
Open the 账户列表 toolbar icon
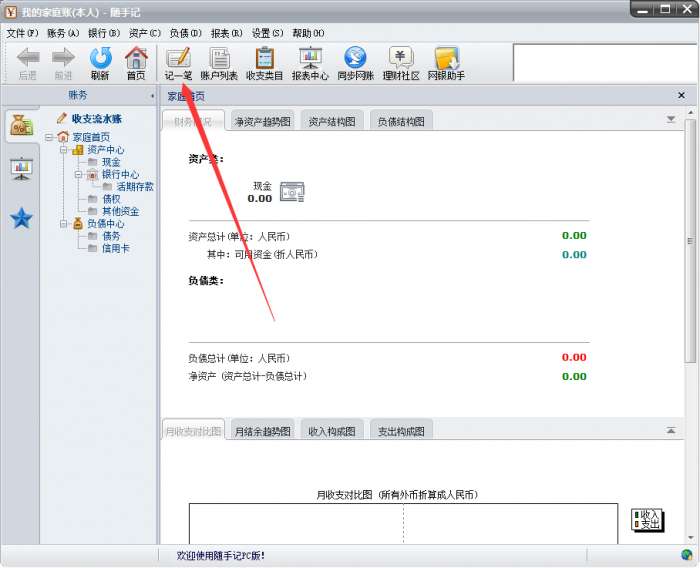click(219, 59)
